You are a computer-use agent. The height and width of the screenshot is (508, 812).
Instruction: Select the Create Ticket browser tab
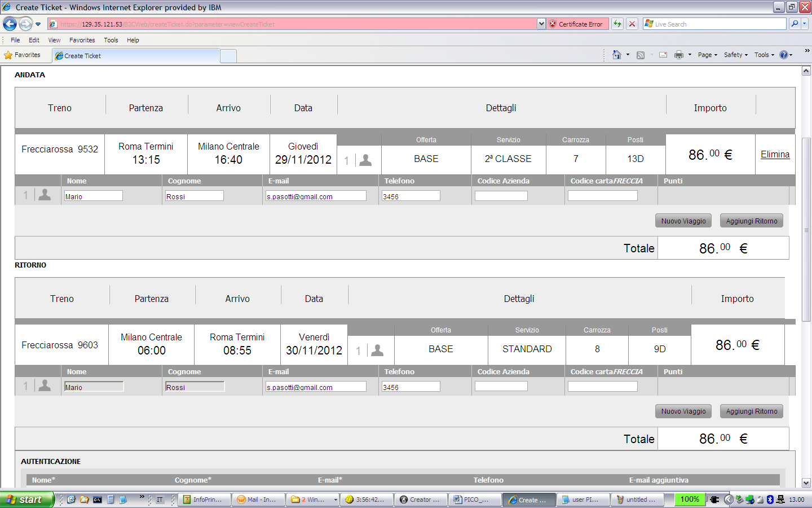tap(135, 56)
